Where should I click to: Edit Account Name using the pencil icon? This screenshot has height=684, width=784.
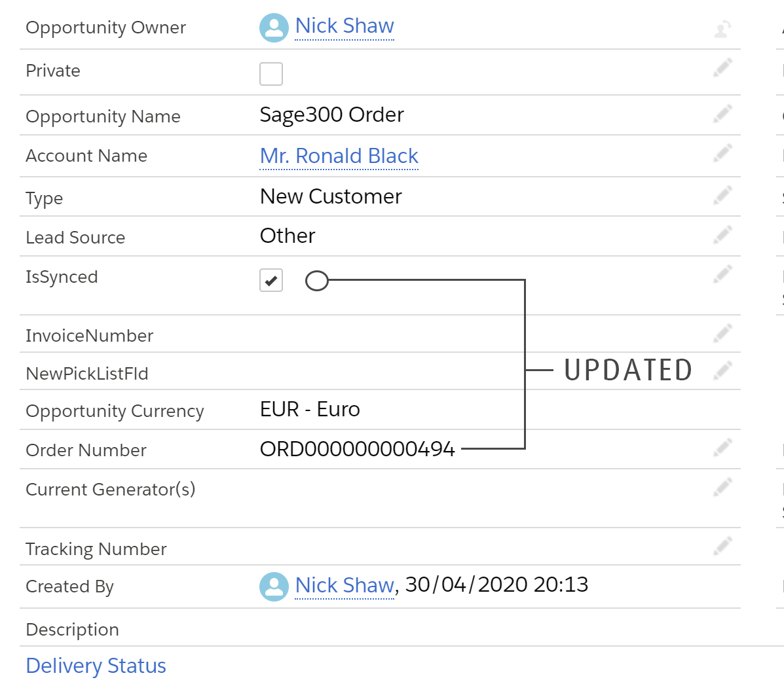[x=722, y=153]
